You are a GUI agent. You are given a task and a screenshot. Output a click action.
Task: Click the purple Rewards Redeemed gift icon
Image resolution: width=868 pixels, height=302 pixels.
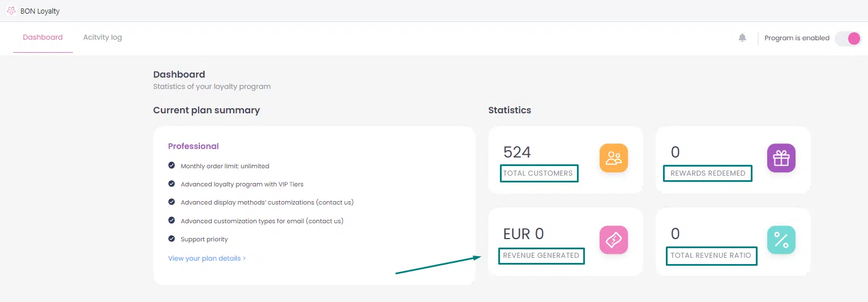(781, 158)
